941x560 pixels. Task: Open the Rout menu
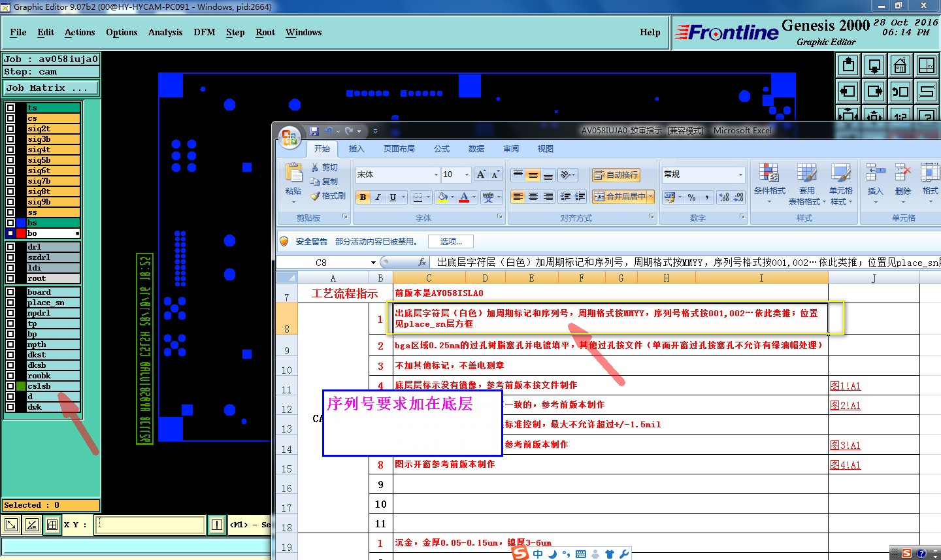[265, 32]
